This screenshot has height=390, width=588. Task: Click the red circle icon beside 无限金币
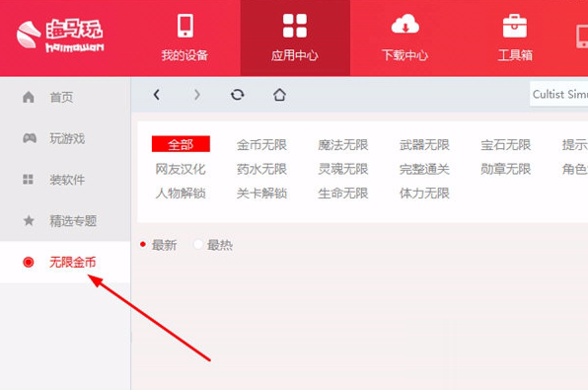pos(29,262)
